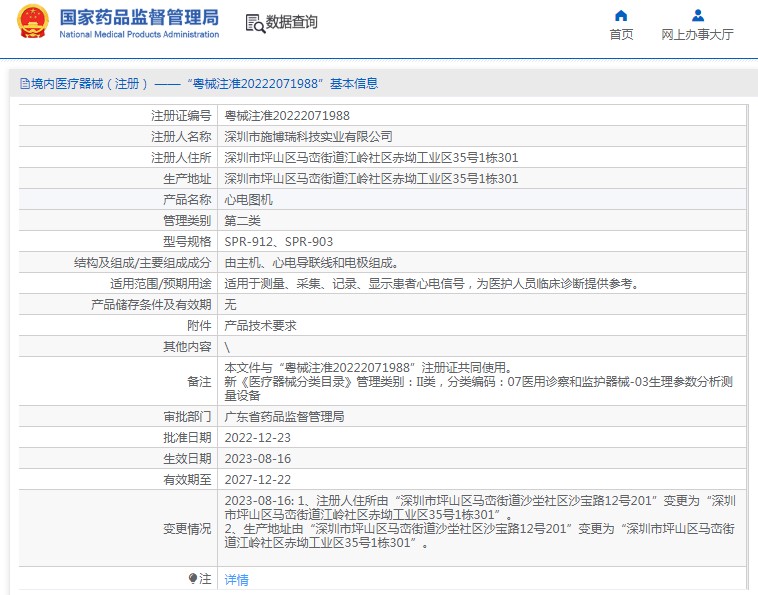Viewport: 758px width, 595px height.
Task: Click the 结构及组成/主要组成成分 label
Action: point(143,263)
